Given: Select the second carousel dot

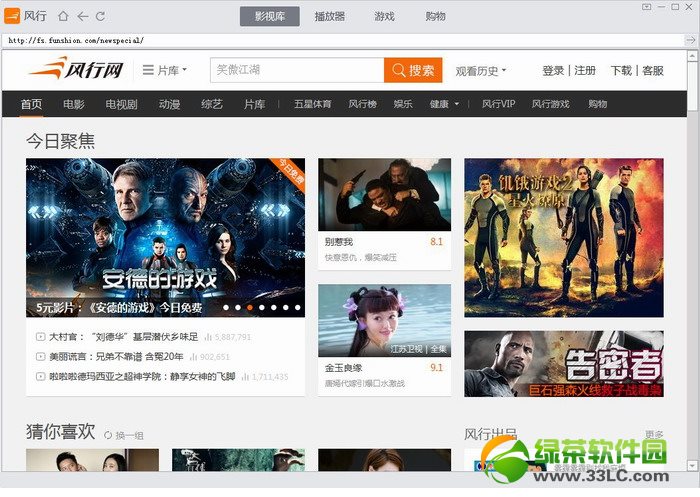Looking at the screenshot, I should pos(238,307).
